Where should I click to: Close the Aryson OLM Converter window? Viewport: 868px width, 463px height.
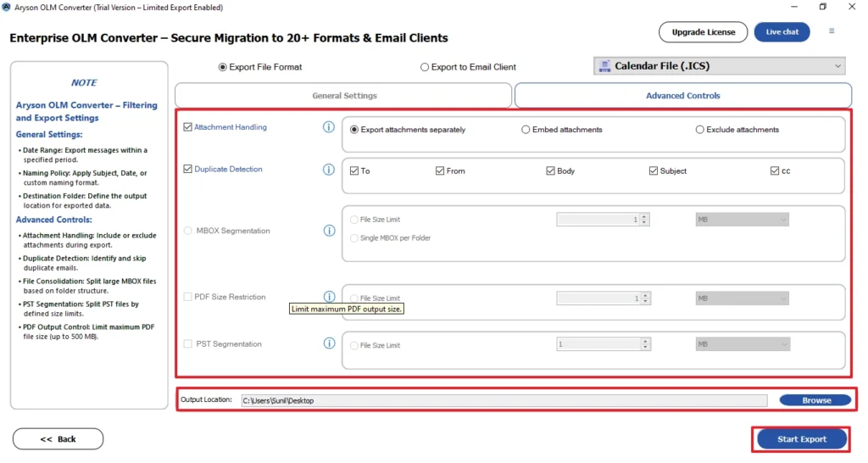pyautogui.click(x=852, y=7)
